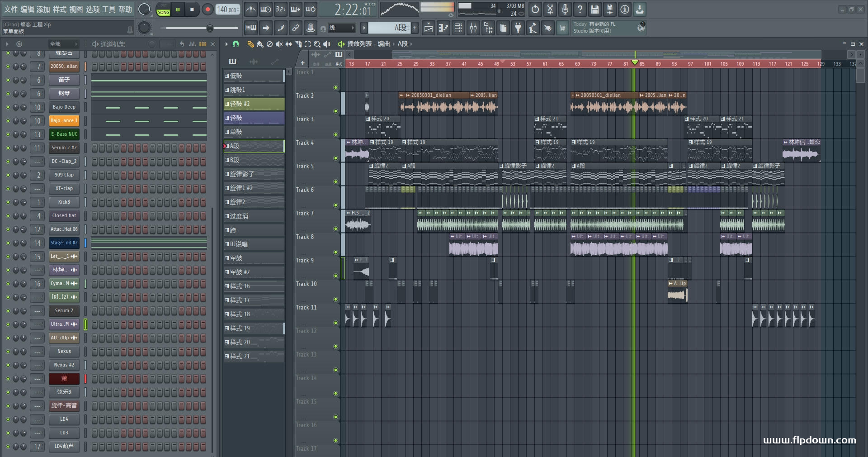This screenshot has height=457, width=868.
Task: Open the 909 Clap channel button
Action: point(64,175)
